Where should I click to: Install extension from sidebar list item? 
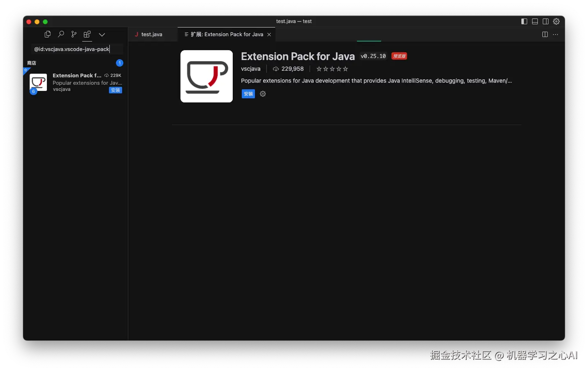[116, 90]
